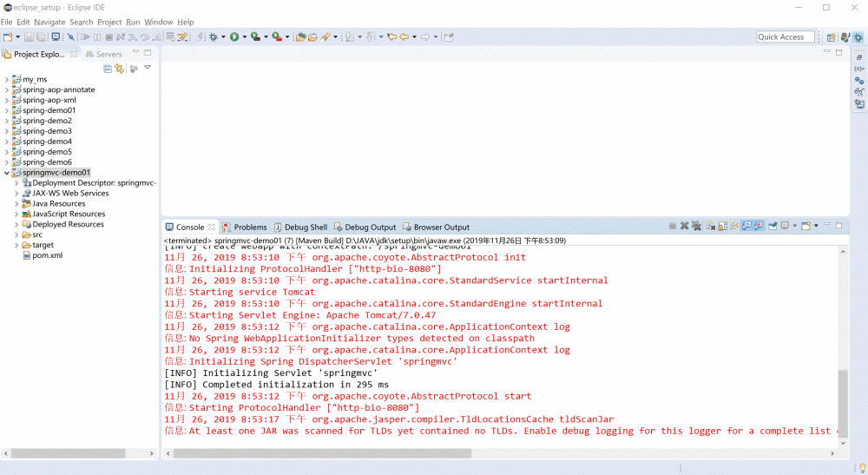Click the lightbulb tip icon in status bar
Viewport: 868px width, 475px height.
862,468
